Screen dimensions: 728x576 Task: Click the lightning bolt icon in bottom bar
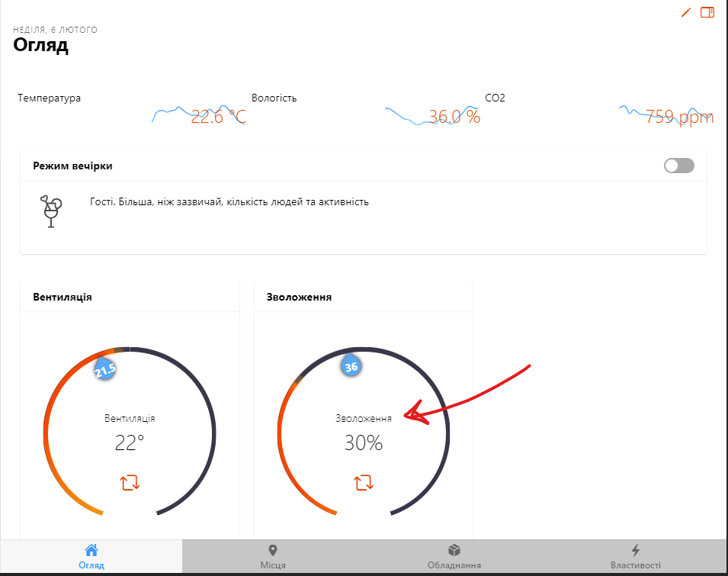tap(636, 551)
